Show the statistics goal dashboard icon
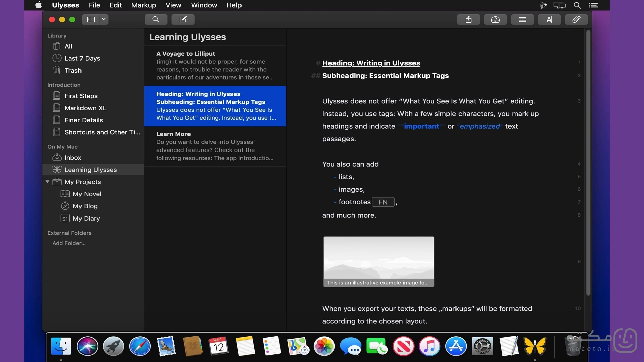 pyautogui.click(x=495, y=19)
